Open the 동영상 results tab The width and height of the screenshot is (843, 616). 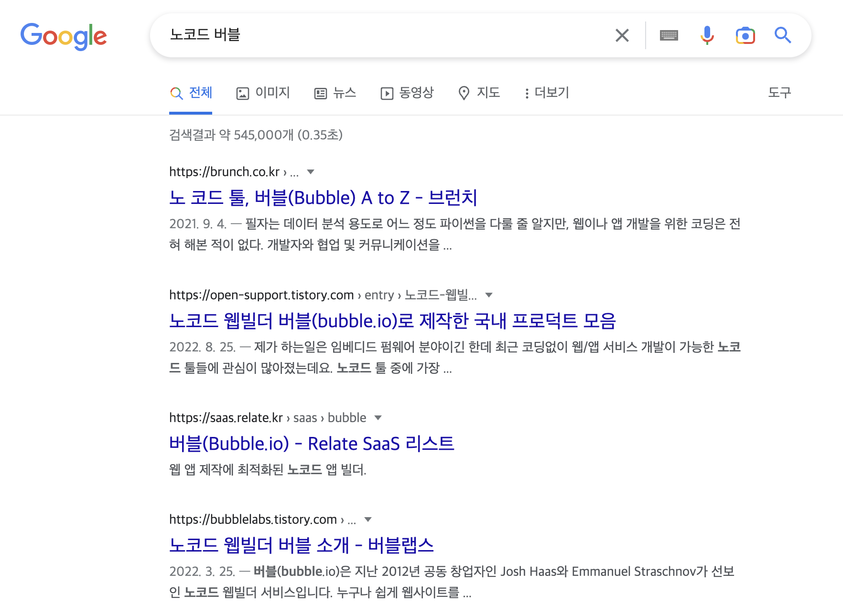[407, 93]
